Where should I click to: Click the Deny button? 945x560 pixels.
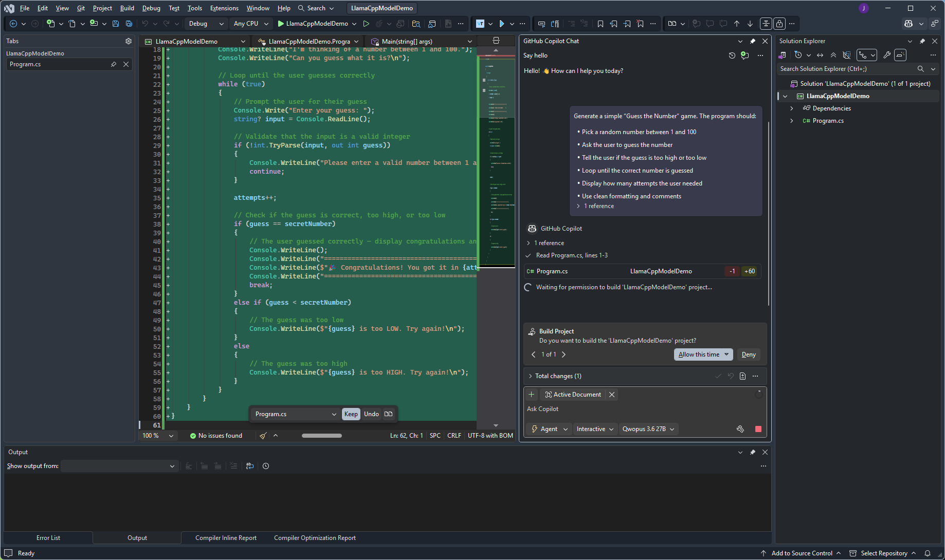click(x=749, y=354)
